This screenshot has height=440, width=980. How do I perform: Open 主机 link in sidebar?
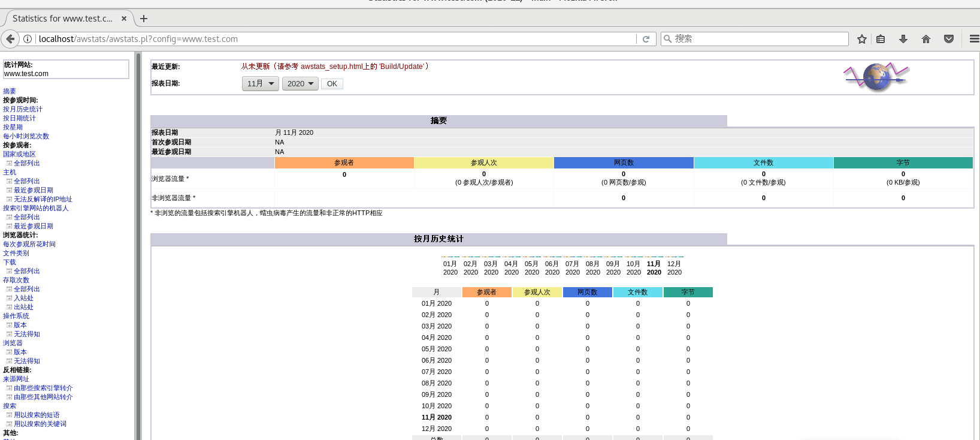pyautogui.click(x=10, y=172)
